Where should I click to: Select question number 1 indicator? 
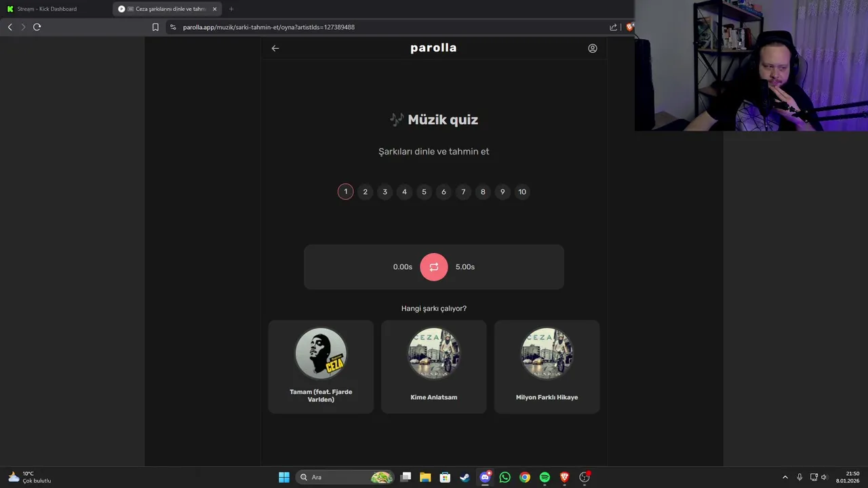(x=345, y=192)
